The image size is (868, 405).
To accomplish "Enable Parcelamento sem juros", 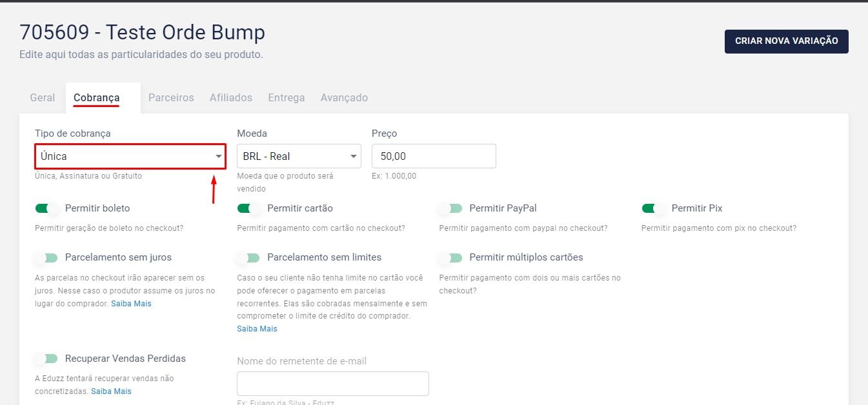I will click(46, 258).
